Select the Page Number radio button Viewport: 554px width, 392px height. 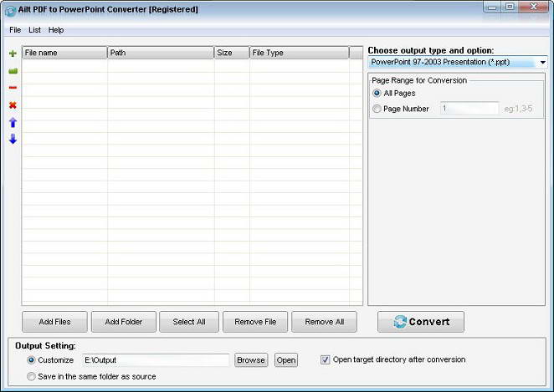point(377,109)
